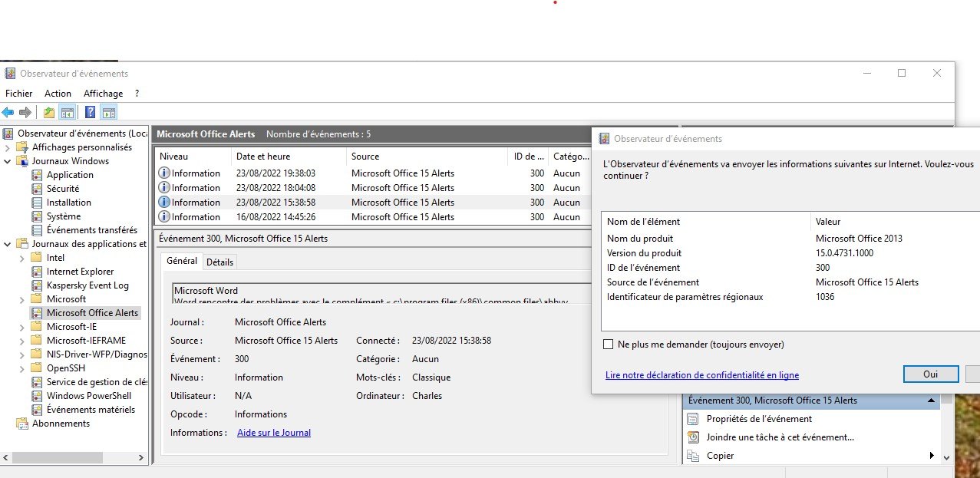
Task: Click the info icon of the 16/08/2022 event
Action: coord(163,217)
